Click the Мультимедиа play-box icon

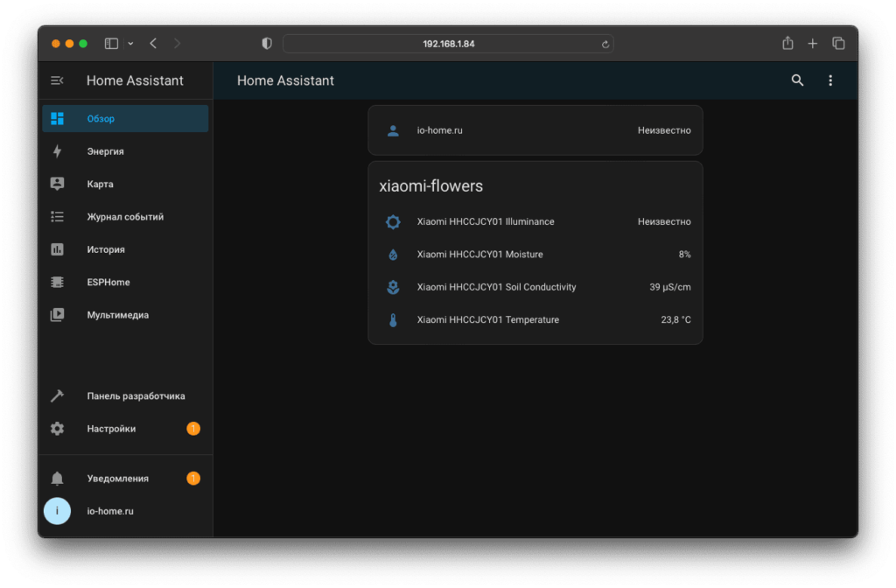(x=57, y=315)
